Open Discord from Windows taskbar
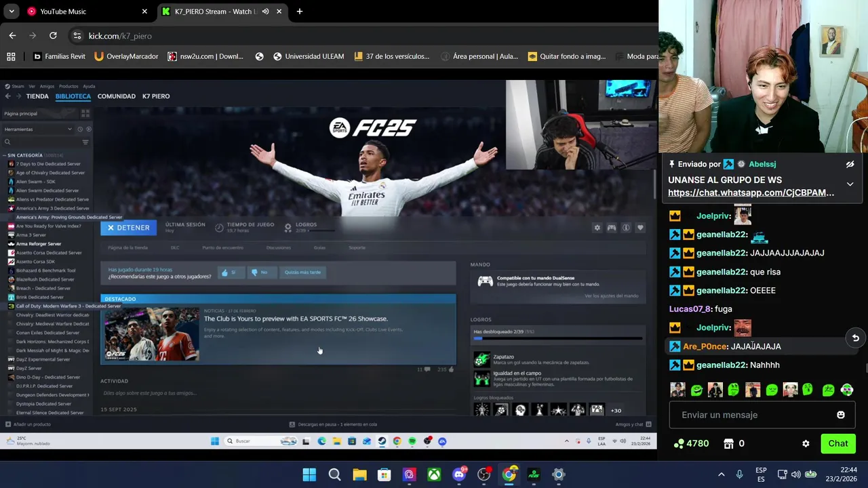 (x=459, y=474)
